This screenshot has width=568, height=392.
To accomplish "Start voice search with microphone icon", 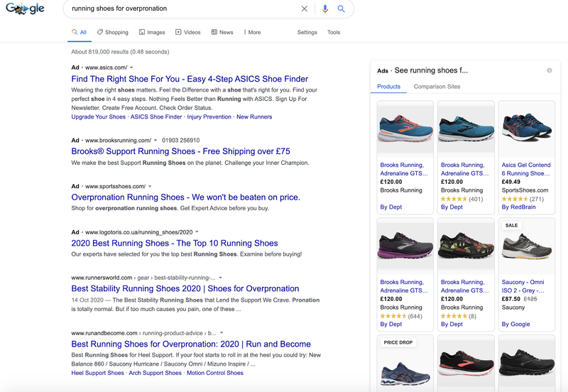I will pos(325,9).
